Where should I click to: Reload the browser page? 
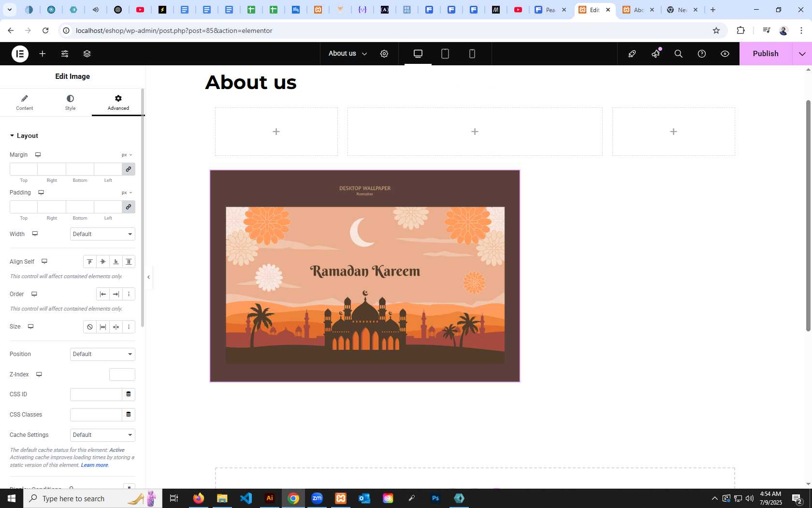tap(45, 30)
